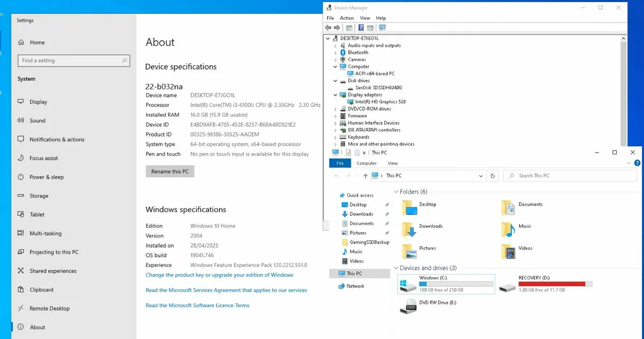Switch to the View ribbon tab in Explorer

pyautogui.click(x=393, y=163)
